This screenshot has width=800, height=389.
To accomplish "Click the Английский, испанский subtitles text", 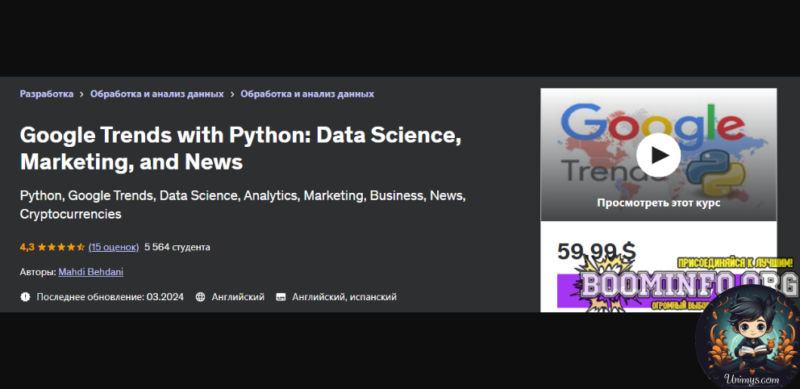I will coord(344,297).
